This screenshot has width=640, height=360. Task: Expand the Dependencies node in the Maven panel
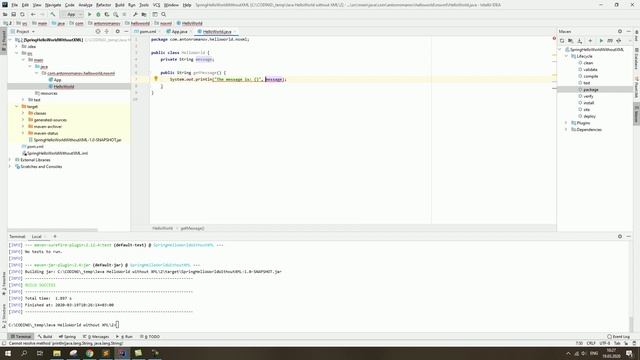coord(566,129)
